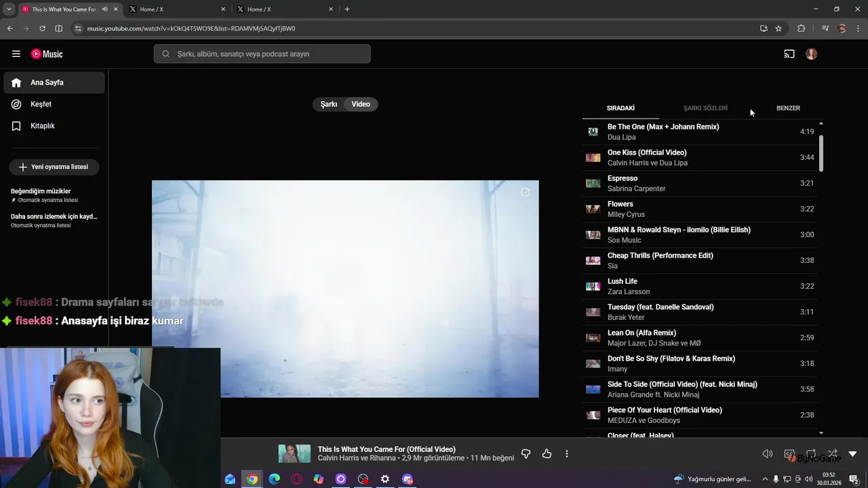The image size is (868, 488).
Task: Open Calvin Harris ve Rihanna artist link
Action: click(x=357, y=458)
